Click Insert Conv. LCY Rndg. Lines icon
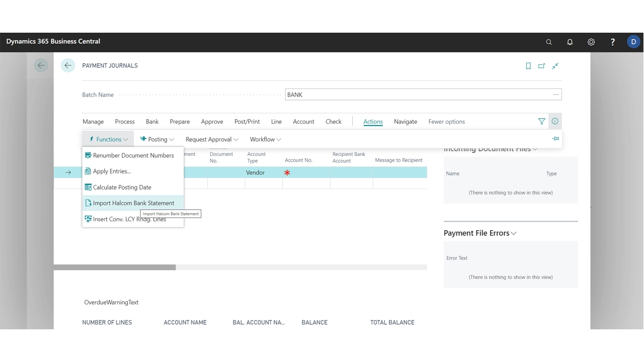The height and width of the screenshot is (362, 644). point(88,219)
